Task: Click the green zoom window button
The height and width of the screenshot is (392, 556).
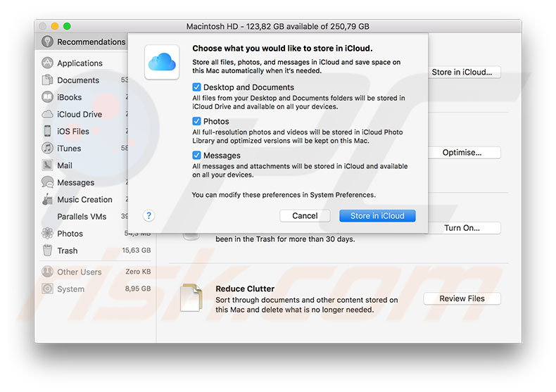Action: [x=67, y=26]
